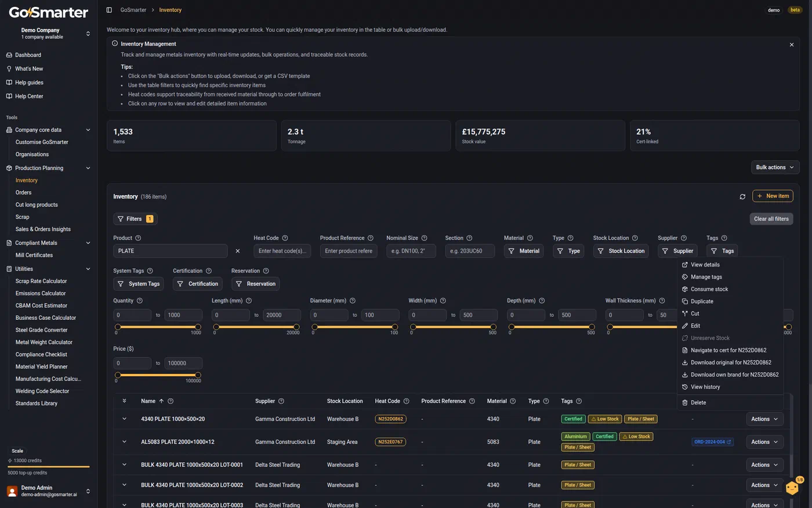The height and width of the screenshot is (508, 812).
Task: Click View history menu item
Action: tap(730, 387)
